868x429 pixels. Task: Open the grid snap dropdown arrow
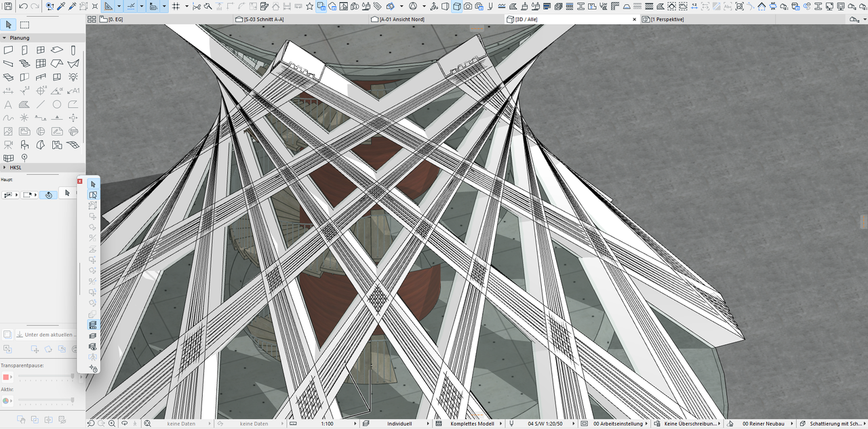pos(186,6)
